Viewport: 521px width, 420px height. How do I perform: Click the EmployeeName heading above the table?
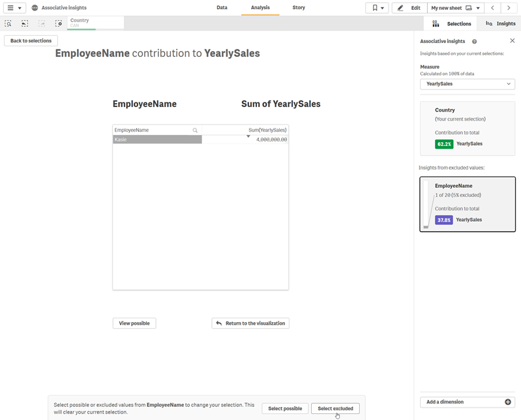(145, 104)
